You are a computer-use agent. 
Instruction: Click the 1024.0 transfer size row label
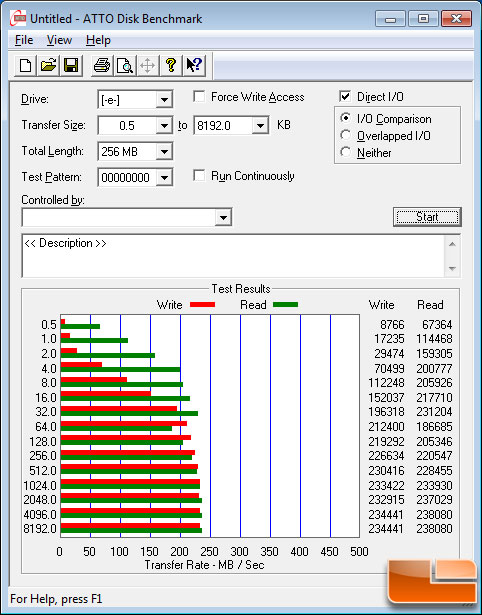(40, 486)
